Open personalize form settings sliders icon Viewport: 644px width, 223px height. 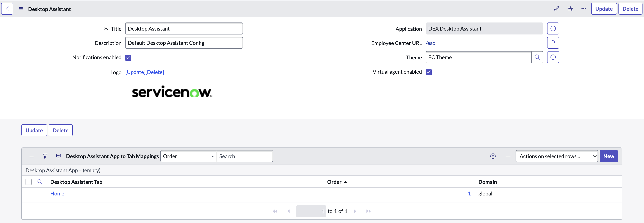pyautogui.click(x=570, y=9)
